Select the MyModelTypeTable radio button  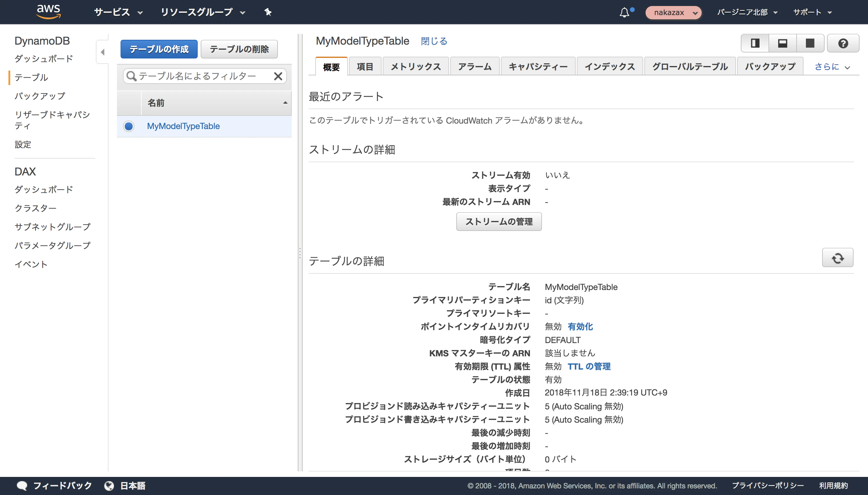tap(129, 126)
